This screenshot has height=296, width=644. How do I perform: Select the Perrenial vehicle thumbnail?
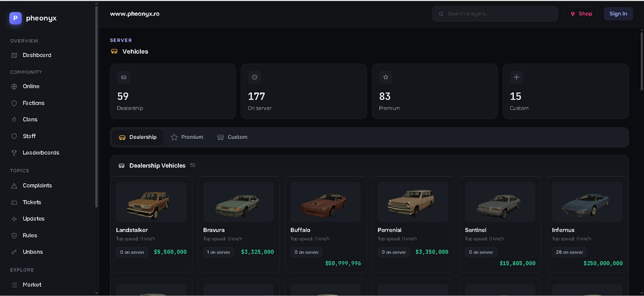pos(413,202)
